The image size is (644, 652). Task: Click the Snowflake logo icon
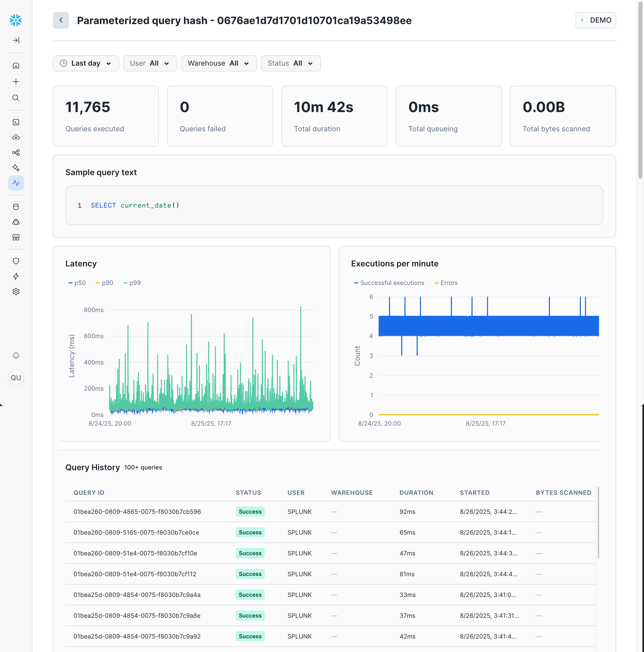pyautogui.click(x=15, y=20)
